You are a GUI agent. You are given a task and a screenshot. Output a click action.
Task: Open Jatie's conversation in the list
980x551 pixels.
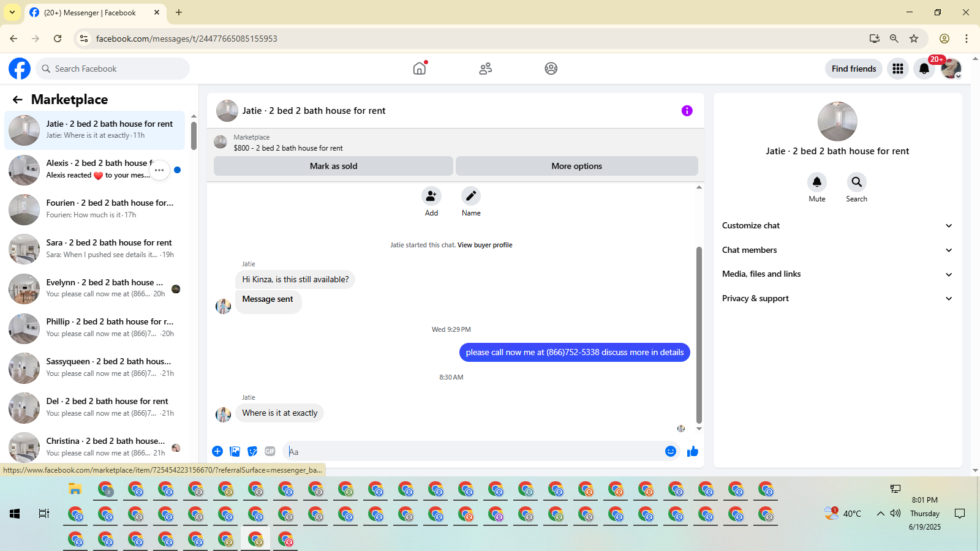[95, 130]
